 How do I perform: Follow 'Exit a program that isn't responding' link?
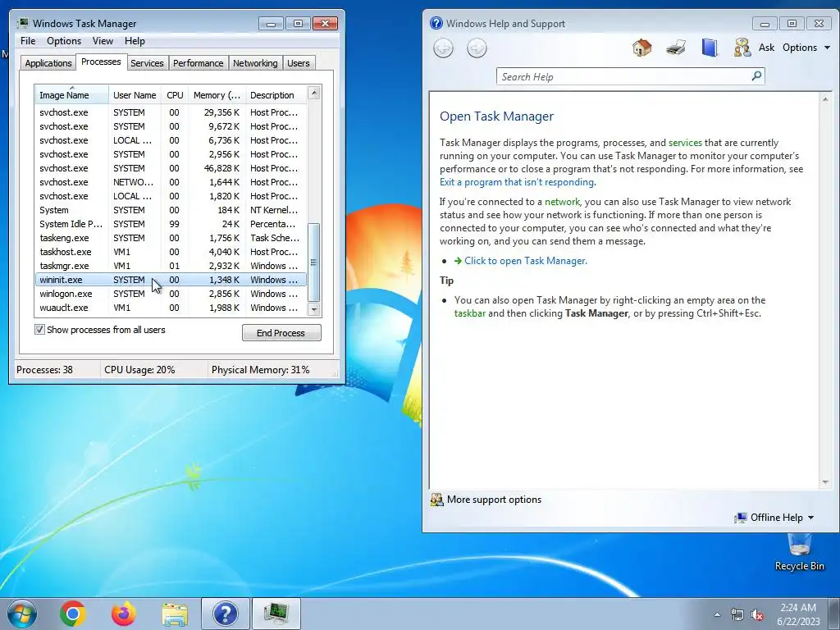pos(517,182)
